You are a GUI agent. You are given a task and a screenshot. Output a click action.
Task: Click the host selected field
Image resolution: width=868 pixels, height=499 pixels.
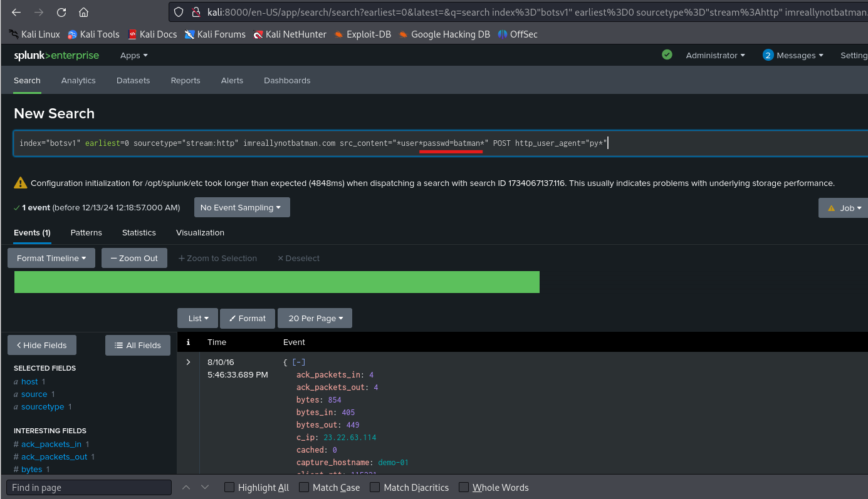pos(29,381)
